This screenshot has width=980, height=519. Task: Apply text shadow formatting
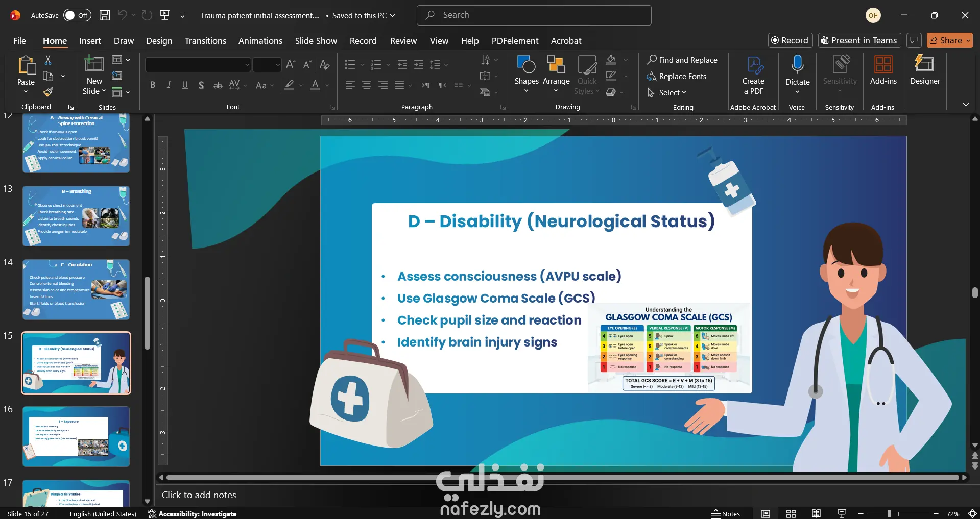point(201,85)
